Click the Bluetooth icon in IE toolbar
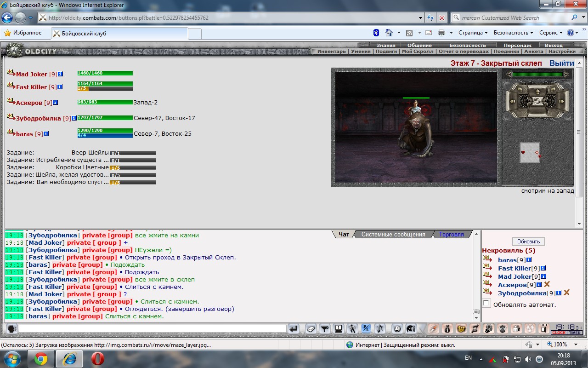The width and height of the screenshot is (588, 368). 375,33
